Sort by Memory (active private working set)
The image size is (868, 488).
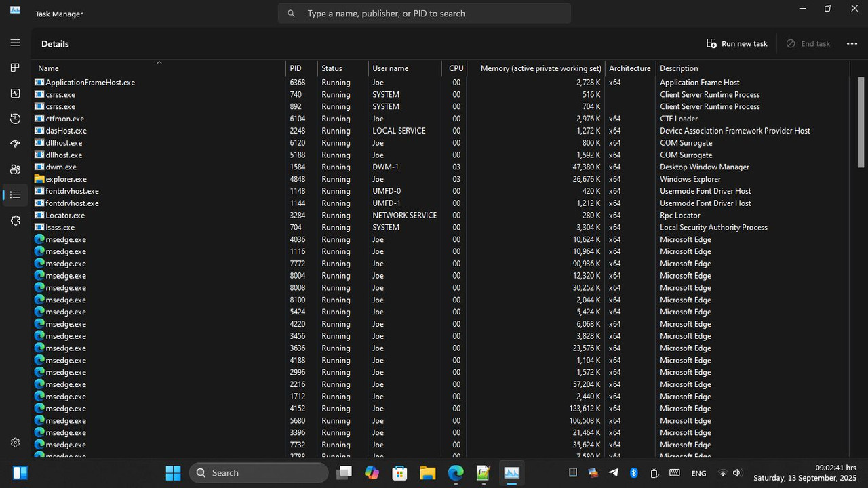pos(536,68)
